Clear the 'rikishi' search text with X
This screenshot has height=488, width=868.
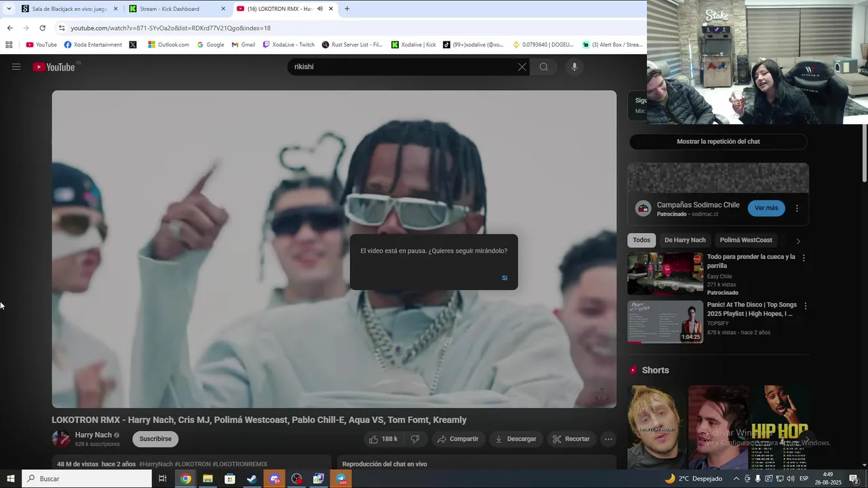click(521, 66)
